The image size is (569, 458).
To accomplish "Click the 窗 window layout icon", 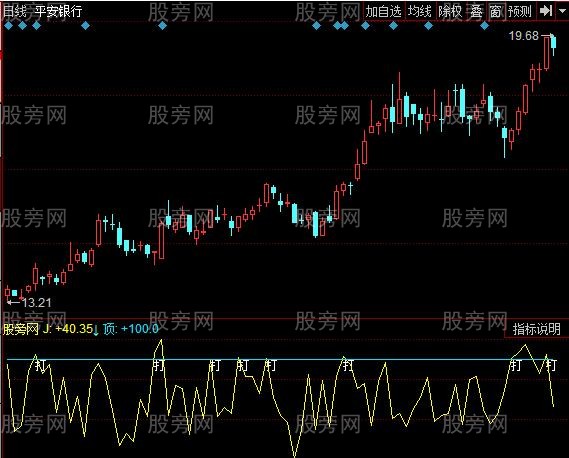I will pyautogui.click(x=495, y=12).
